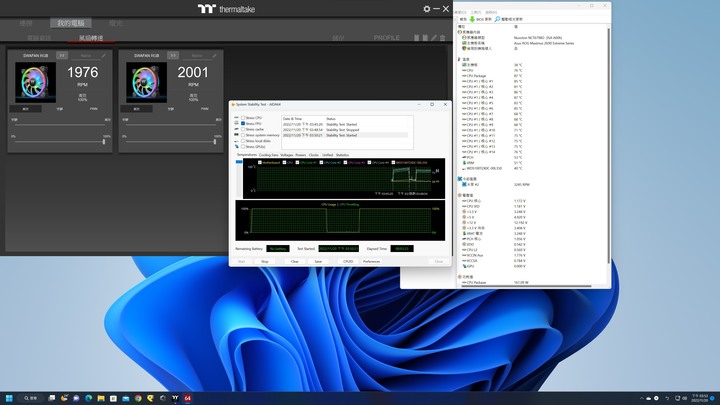Click vertical scrollbar in AIDA64 sensor window
Screen dimensions: 720x405
pyautogui.click(x=609, y=146)
